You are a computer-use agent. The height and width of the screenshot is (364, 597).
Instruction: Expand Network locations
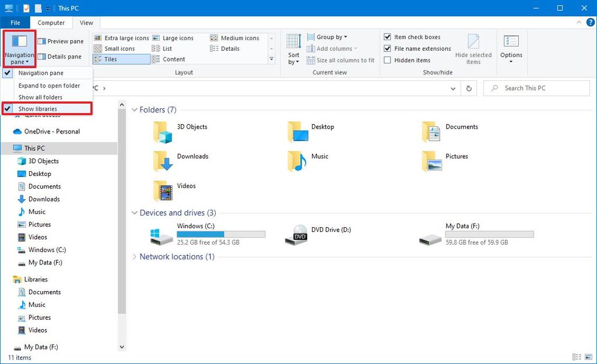pos(134,256)
